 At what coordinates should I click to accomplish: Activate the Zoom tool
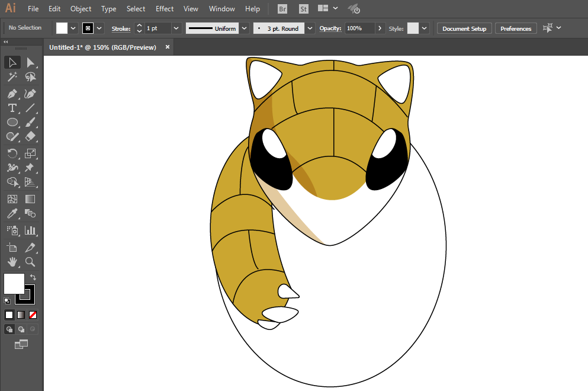(x=30, y=262)
